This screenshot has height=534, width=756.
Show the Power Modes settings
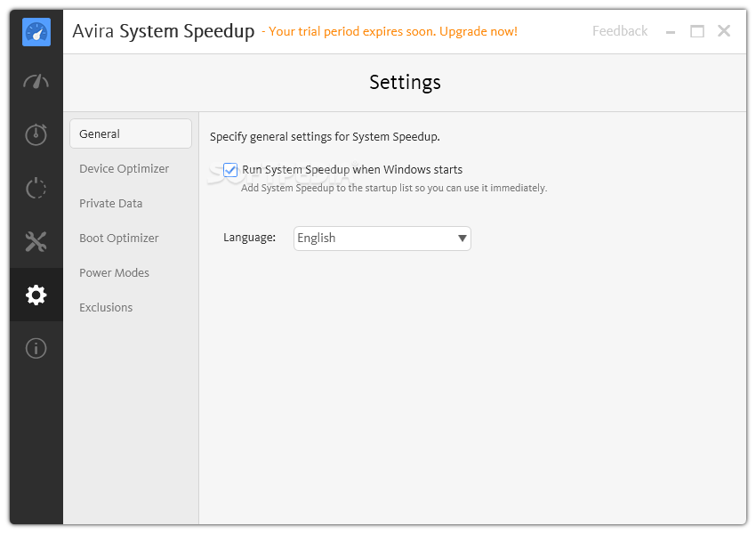pyautogui.click(x=114, y=272)
